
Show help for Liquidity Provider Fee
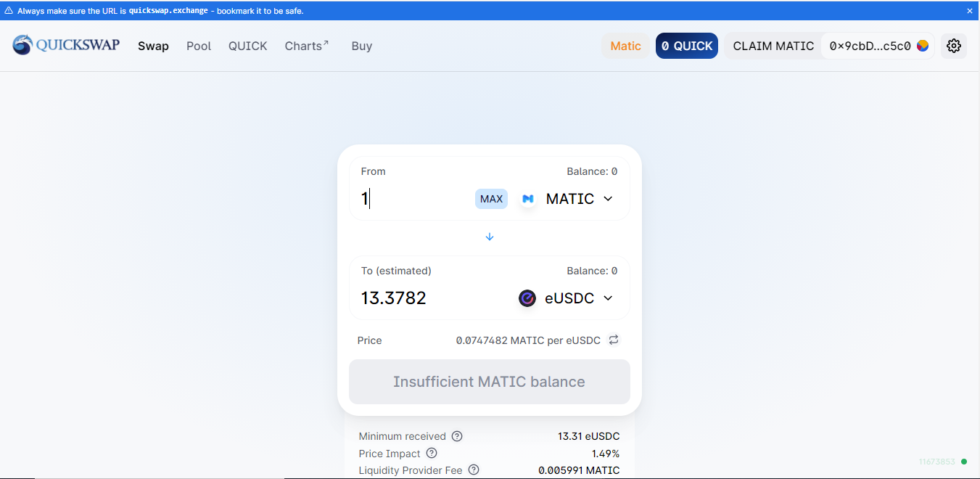click(x=474, y=470)
